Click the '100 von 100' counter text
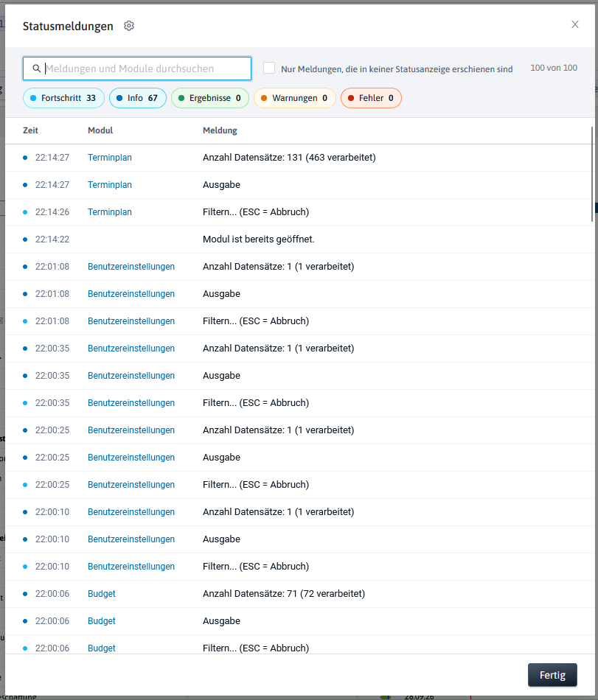 point(553,68)
